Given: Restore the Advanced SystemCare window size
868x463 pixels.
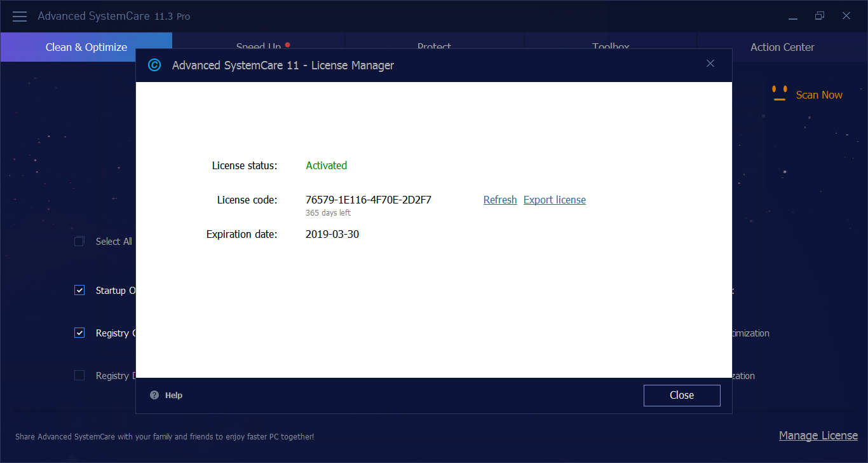Looking at the screenshot, I should [820, 16].
